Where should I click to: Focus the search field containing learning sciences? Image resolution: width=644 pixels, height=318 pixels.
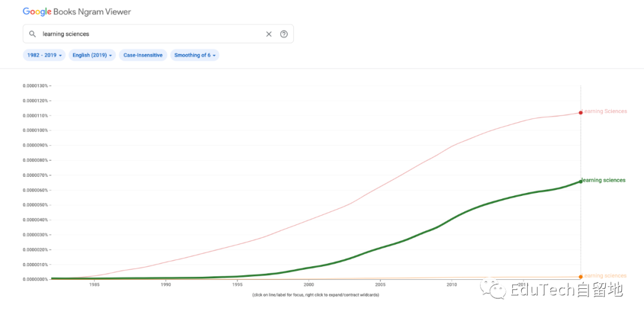click(149, 34)
